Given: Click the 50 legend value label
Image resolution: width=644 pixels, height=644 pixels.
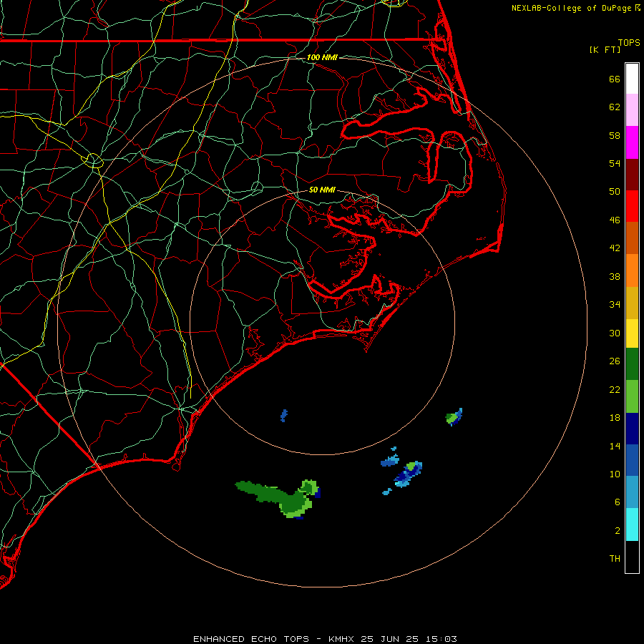Looking at the screenshot, I should click(x=615, y=192).
